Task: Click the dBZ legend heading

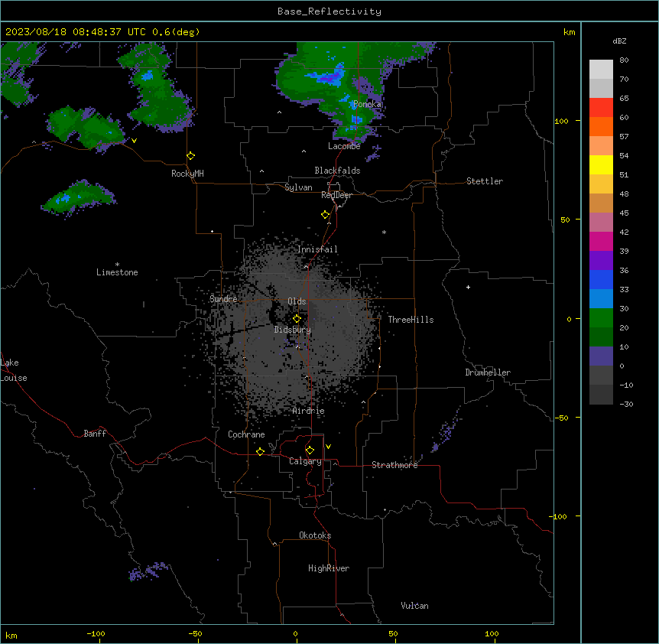Action: 619,41
